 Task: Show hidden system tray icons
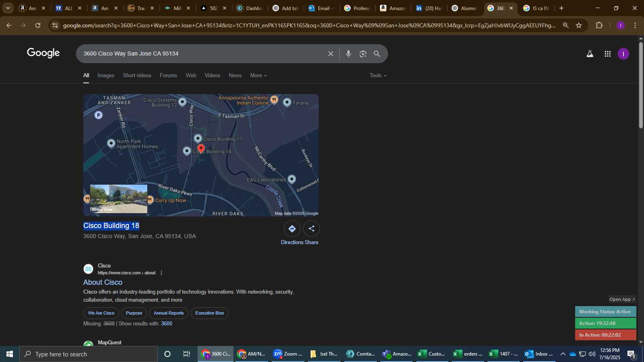tap(563, 354)
